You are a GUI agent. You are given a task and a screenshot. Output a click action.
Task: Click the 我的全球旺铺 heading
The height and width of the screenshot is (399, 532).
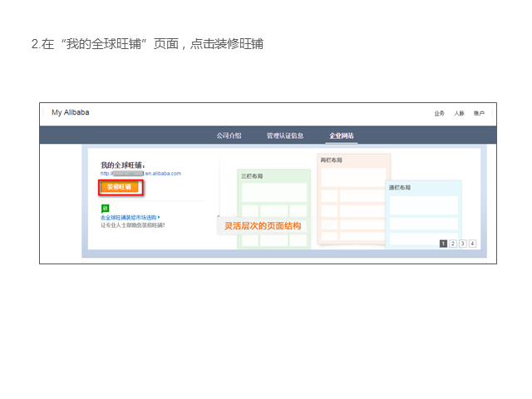(x=123, y=165)
